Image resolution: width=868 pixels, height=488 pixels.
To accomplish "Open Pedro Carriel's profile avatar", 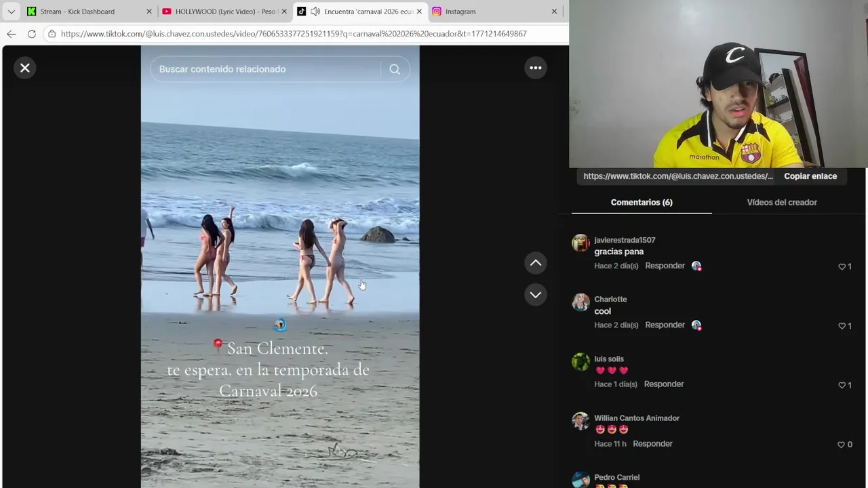I will point(580,480).
